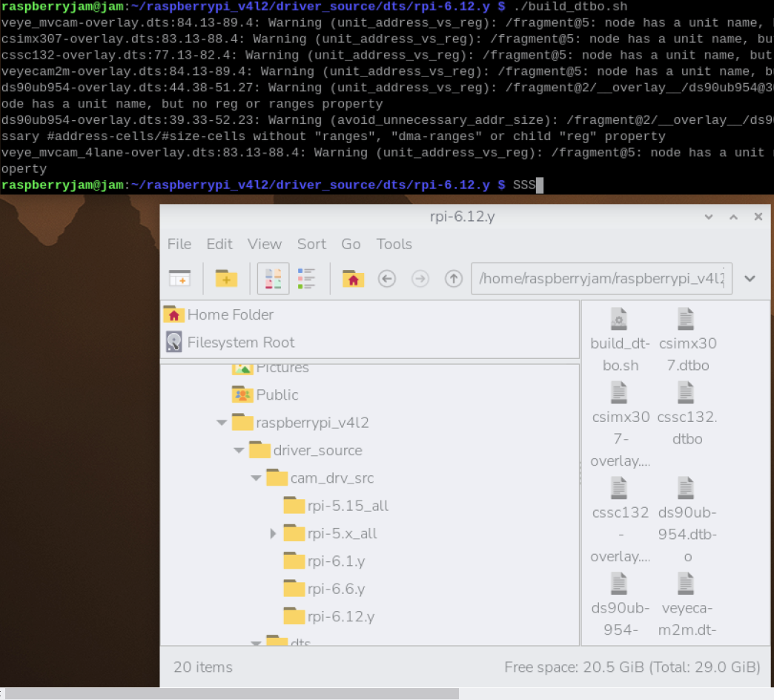774x700 pixels.
Task: Collapse the cam_drv_src folder tree
Action: click(x=256, y=478)
